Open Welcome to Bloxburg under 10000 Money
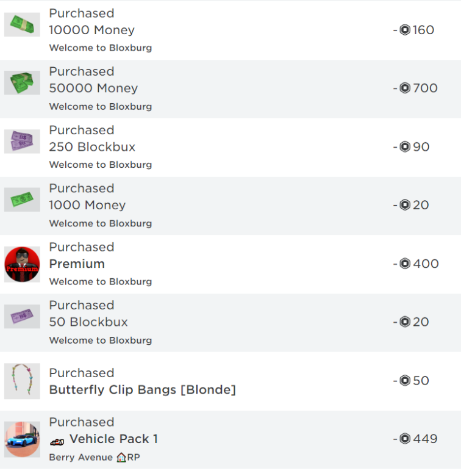Viewport: 461px width, 476px height. [x=101, y=48]
